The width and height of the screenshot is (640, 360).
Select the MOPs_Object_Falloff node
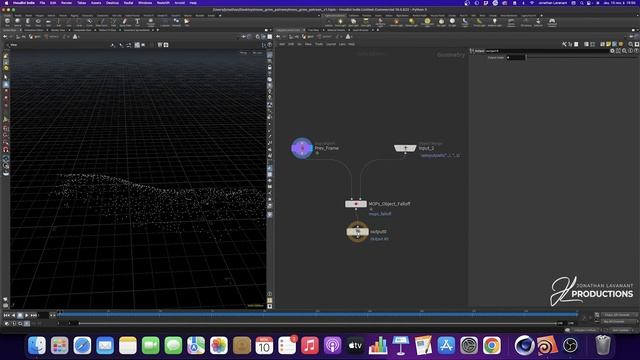pyautogui.click(x=356, y=204)
